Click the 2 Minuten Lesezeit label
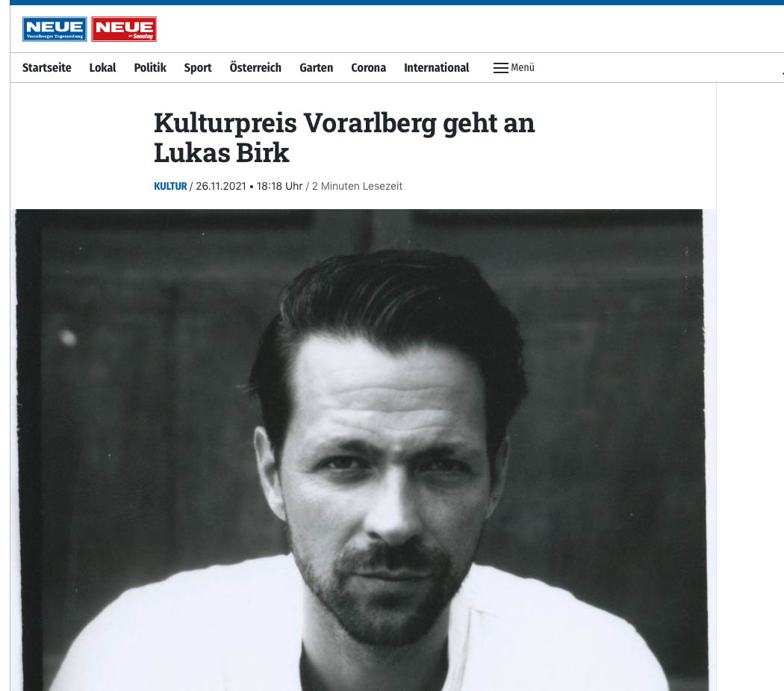Viewport: 784px width, 691px height. click(x=357, y=186)
